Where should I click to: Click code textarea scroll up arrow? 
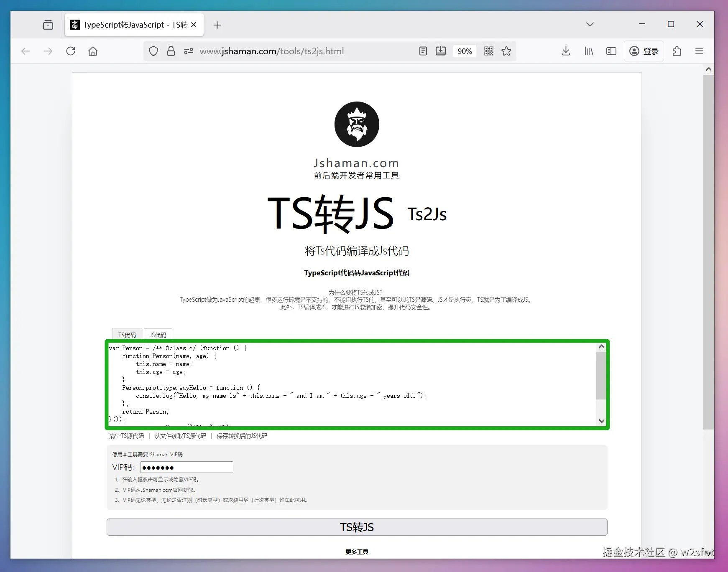click(x=601, y=347)
